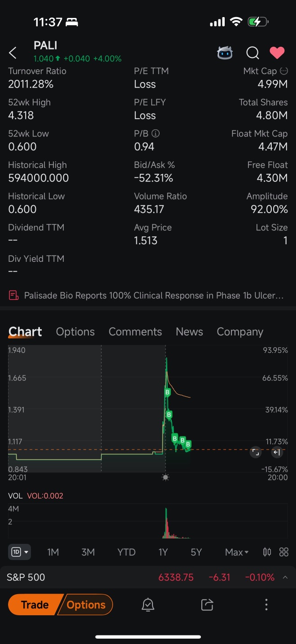Viewport: 296px width, 644px height.
Task: Select the 1M time range
Action: click(53, 552)
